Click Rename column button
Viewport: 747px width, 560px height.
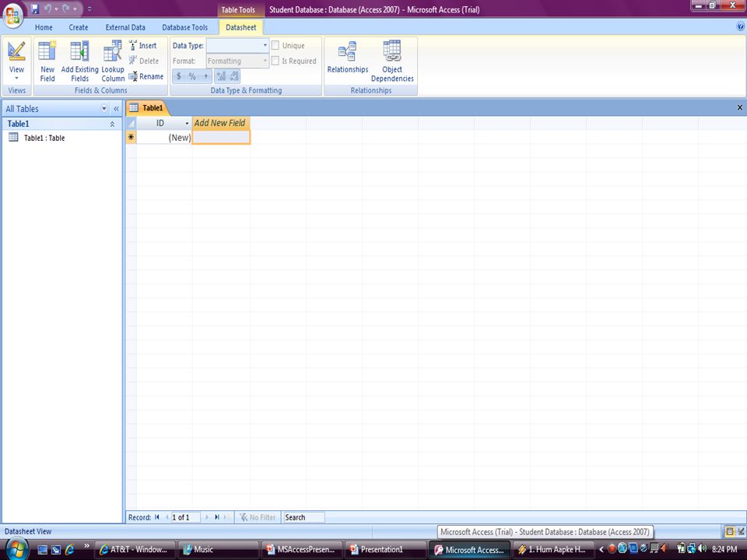pyautogui.click(x=146, y=76)
